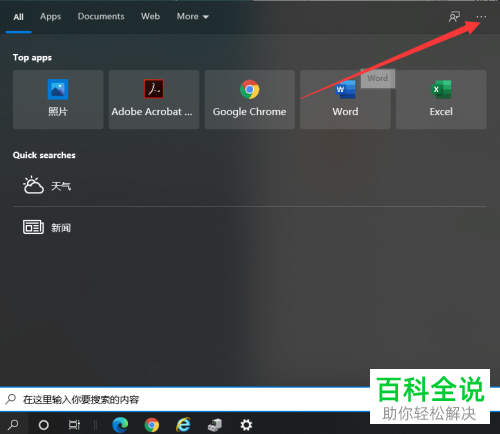Image resolution: width=500 pixels, height=434 pixels.
Task: Launch Adobe Acrobat from top apps
Action: (x=154, y=99)
